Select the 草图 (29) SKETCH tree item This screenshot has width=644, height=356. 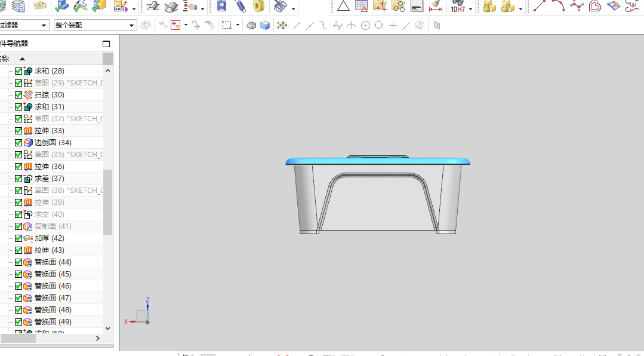[68, 83]
